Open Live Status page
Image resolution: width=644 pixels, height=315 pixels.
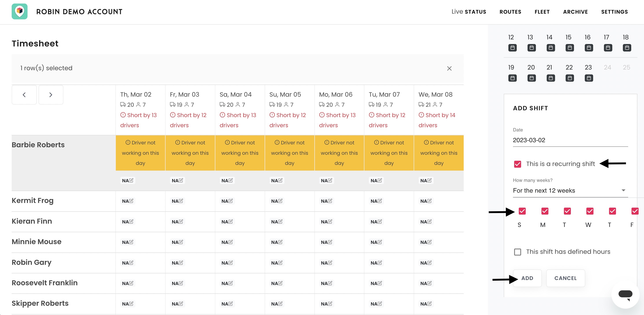click(x=469, y=12)
